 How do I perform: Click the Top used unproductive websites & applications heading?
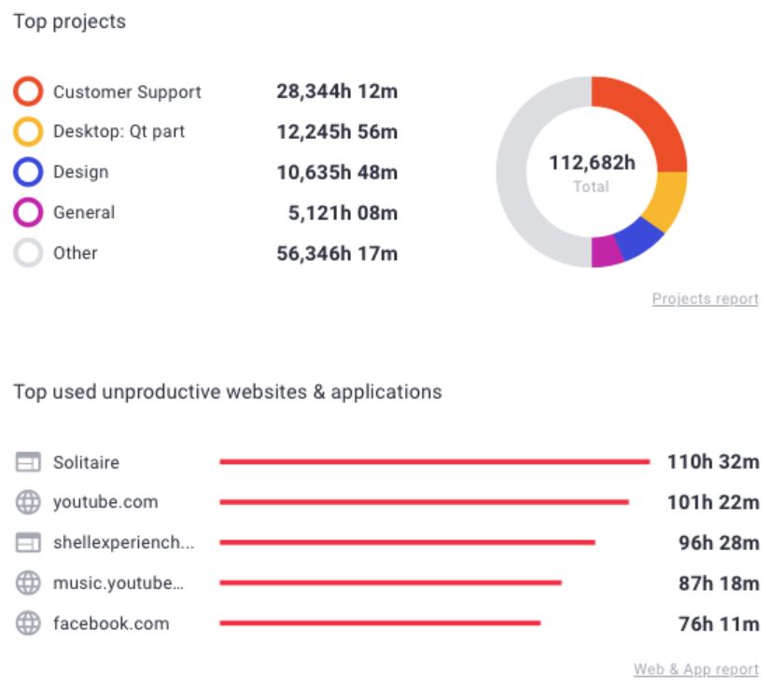coord(228,392)
